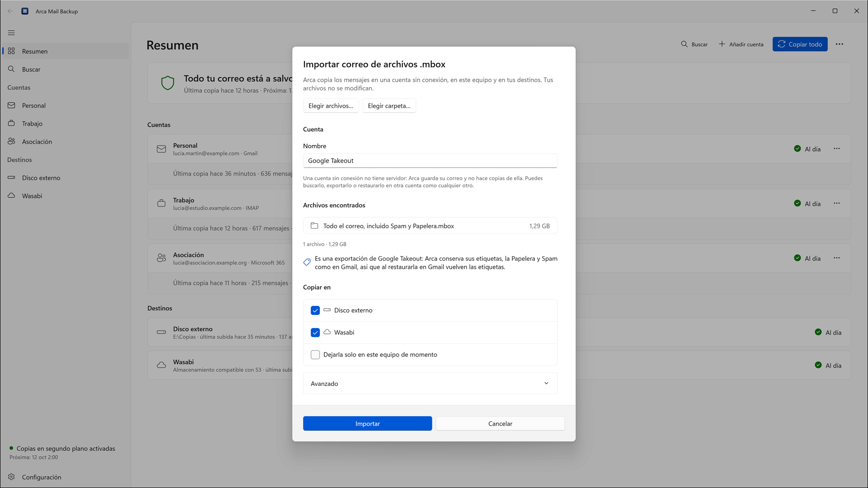Click the Asociación people icon in sidebar
Image resolution: width=868 pixels, height=488 pixels.
[11, 141]
